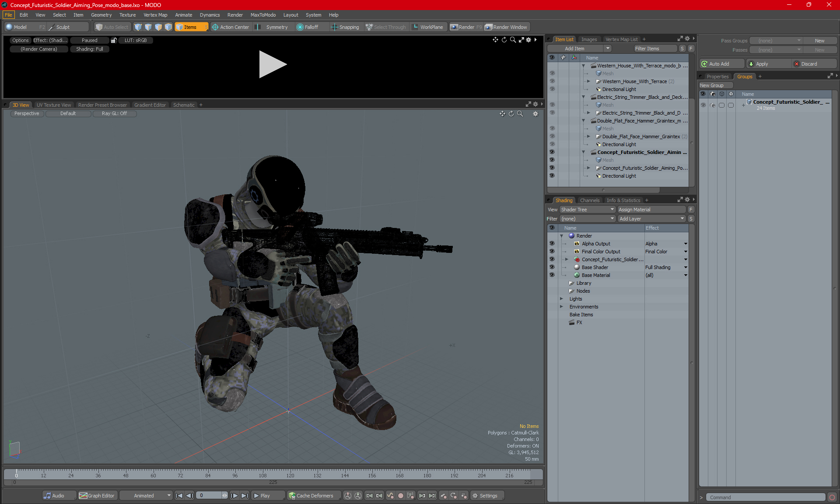
Task: Expand the Lights group in Shader Tree
Action: coord(562,299)
